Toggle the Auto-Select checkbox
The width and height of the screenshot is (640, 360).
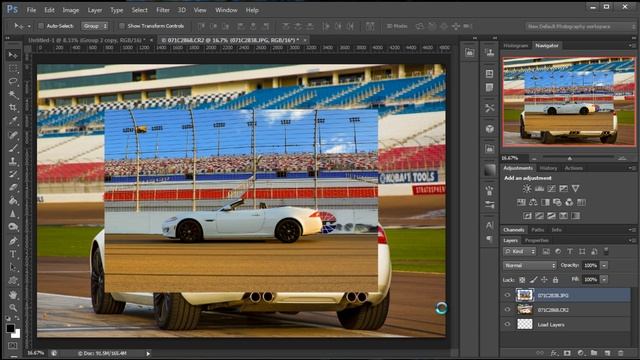pyautogui.click(x=41, y=26)
